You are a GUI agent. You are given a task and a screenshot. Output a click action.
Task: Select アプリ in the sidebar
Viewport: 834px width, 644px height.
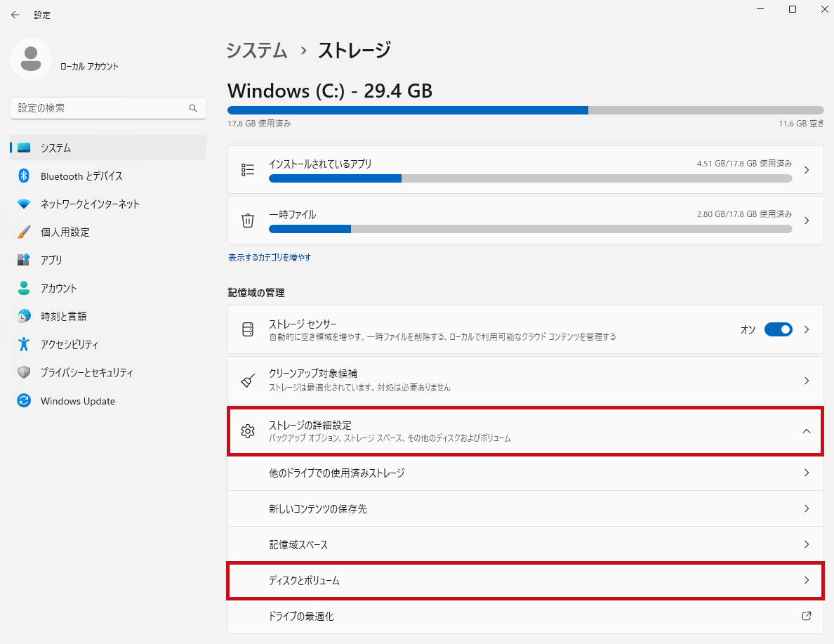click(x=108, y=260)
